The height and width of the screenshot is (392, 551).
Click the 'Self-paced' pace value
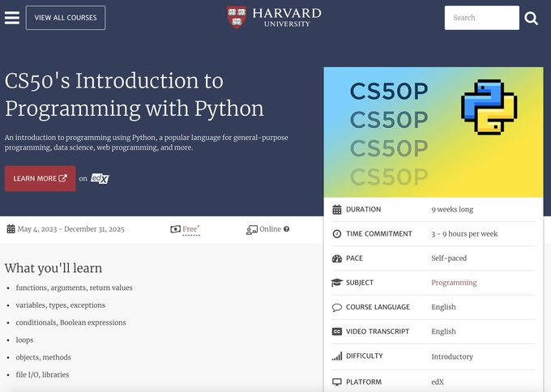449,258
